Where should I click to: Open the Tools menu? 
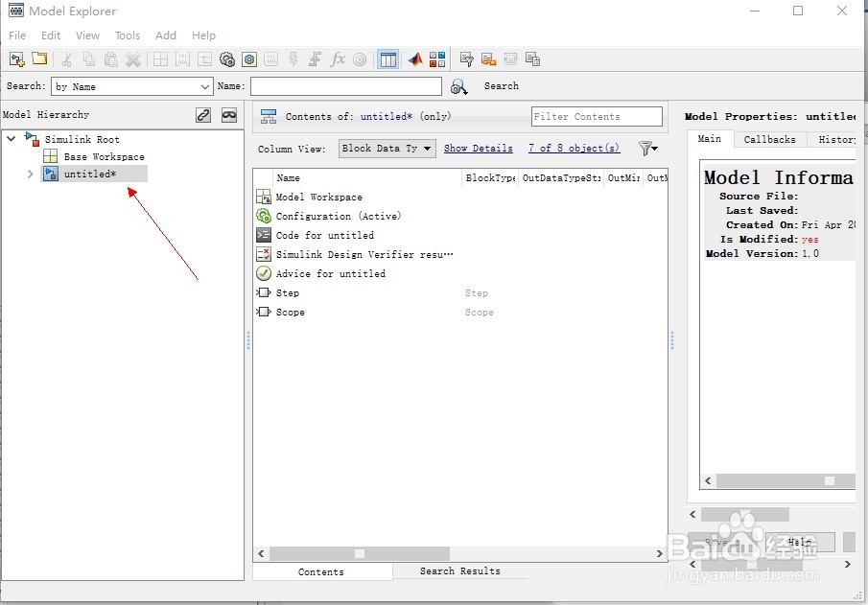tap(127, 35)
